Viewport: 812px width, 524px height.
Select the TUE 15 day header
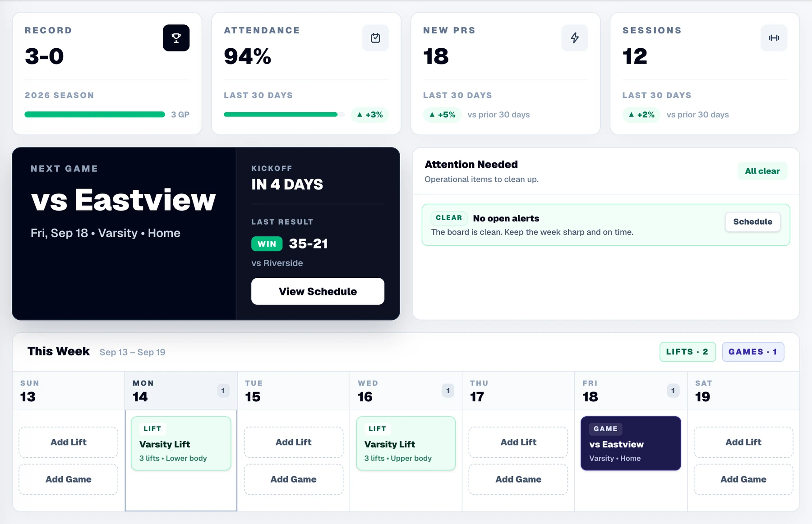point(294,391)
